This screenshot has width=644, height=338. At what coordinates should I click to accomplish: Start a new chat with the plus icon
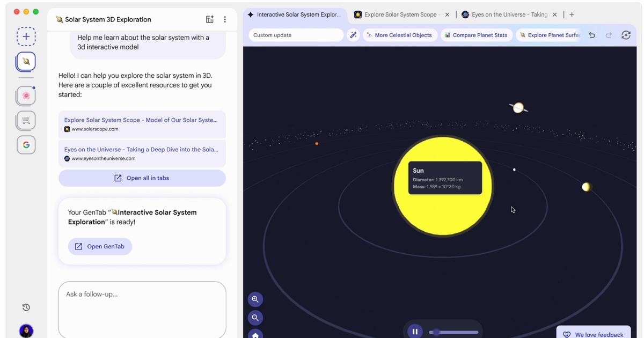coord(26,36)
